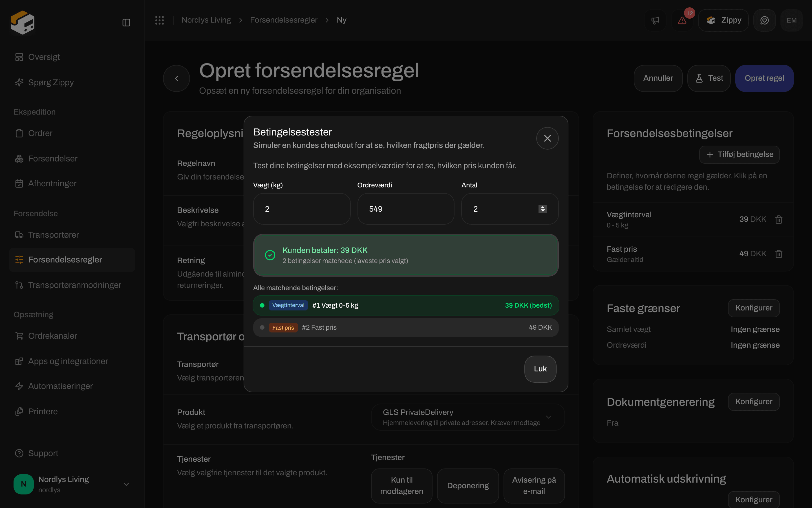Open Oversigt in the sidebar
This screenshot has height=508, width=812.
click(72, 57)
